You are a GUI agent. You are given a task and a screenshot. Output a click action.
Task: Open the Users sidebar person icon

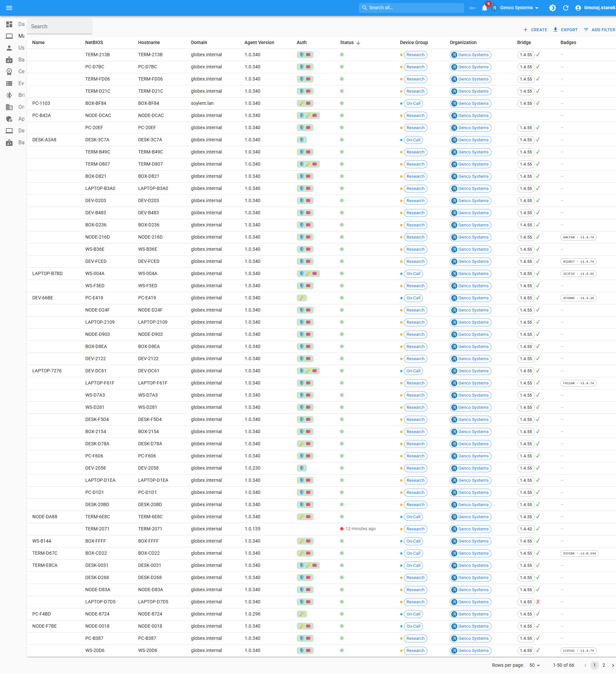(x=9, y=48)
